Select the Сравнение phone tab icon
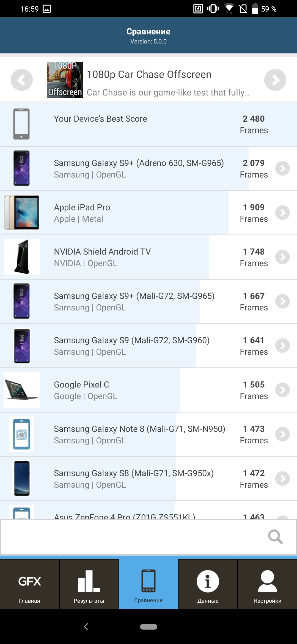 pos(148,581)
